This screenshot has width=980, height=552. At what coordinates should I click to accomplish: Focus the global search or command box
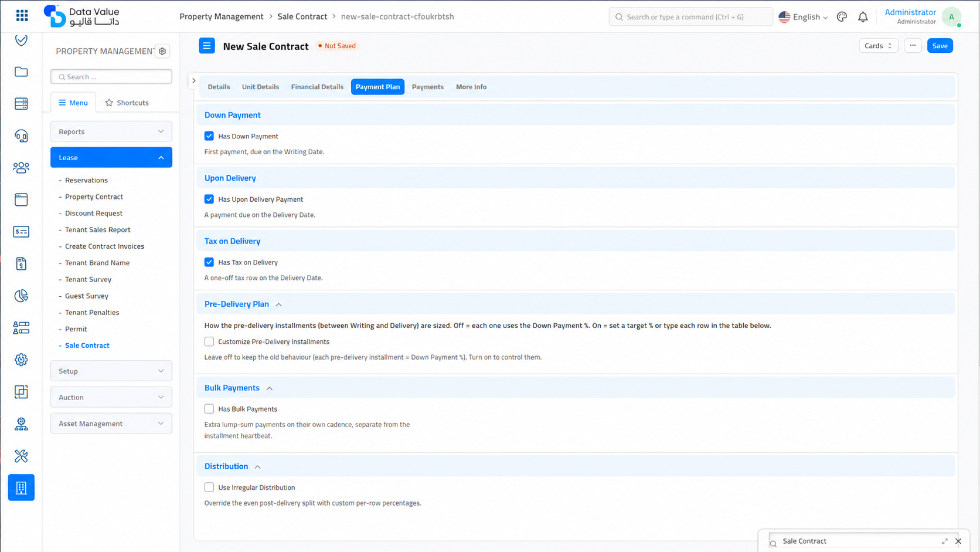tap(691, 17)
